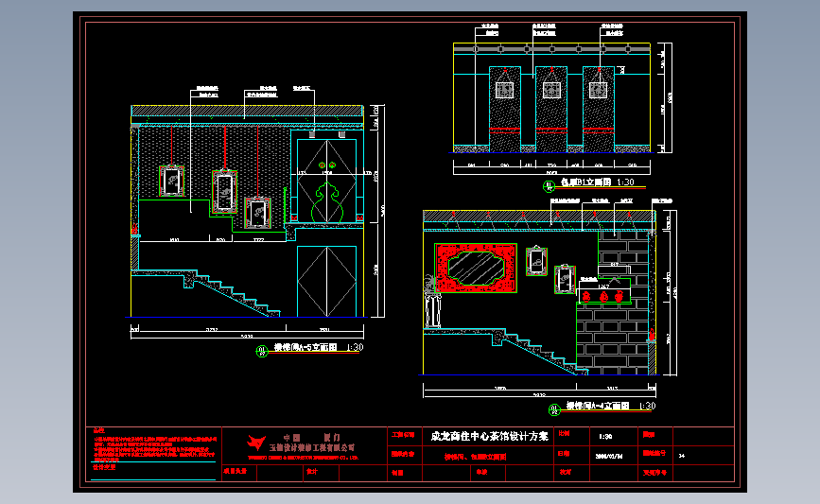Select the right red vase in the A-4 niche
820x504 pixels.
point(619,297)
